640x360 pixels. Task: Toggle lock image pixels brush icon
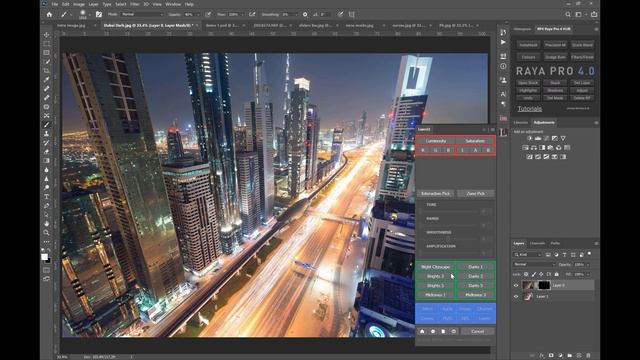click(533, 274)
